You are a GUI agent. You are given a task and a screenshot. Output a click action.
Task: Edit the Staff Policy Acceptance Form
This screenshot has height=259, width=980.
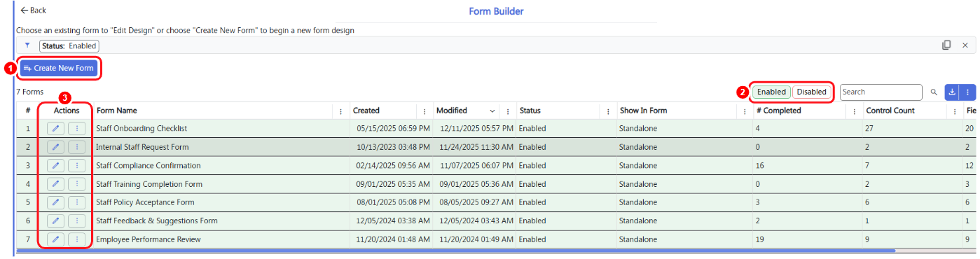(56, 202)
